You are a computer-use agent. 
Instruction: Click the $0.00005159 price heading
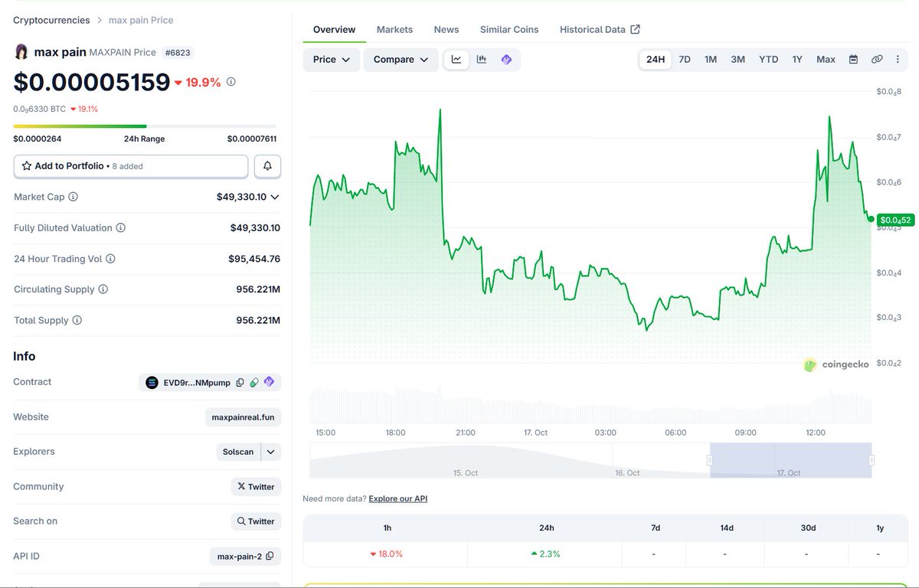pos(92,82)
